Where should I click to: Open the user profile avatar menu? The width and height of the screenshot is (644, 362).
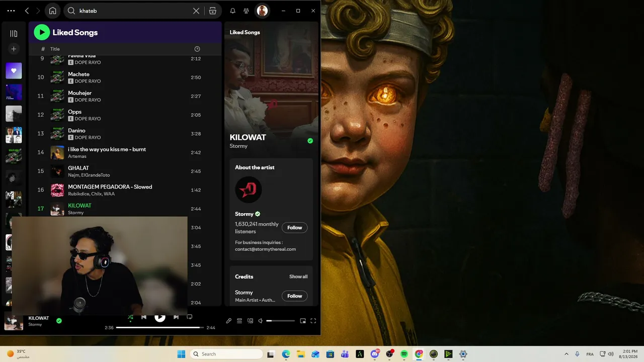click(x=262, y=11)
